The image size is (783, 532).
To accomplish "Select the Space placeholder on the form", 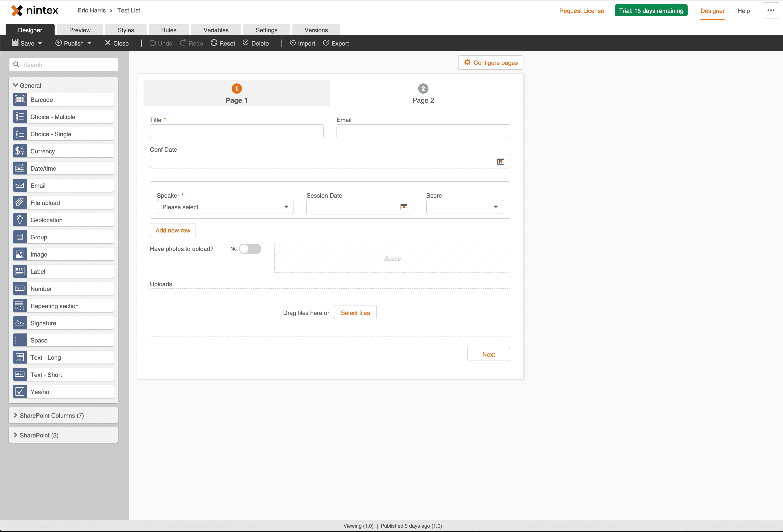I will click(x=392, y=258).
